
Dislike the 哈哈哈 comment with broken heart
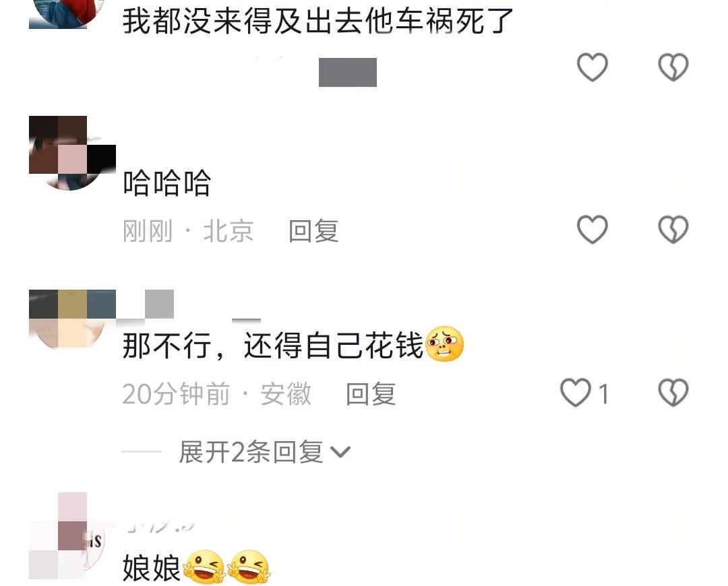click(673, 230)
